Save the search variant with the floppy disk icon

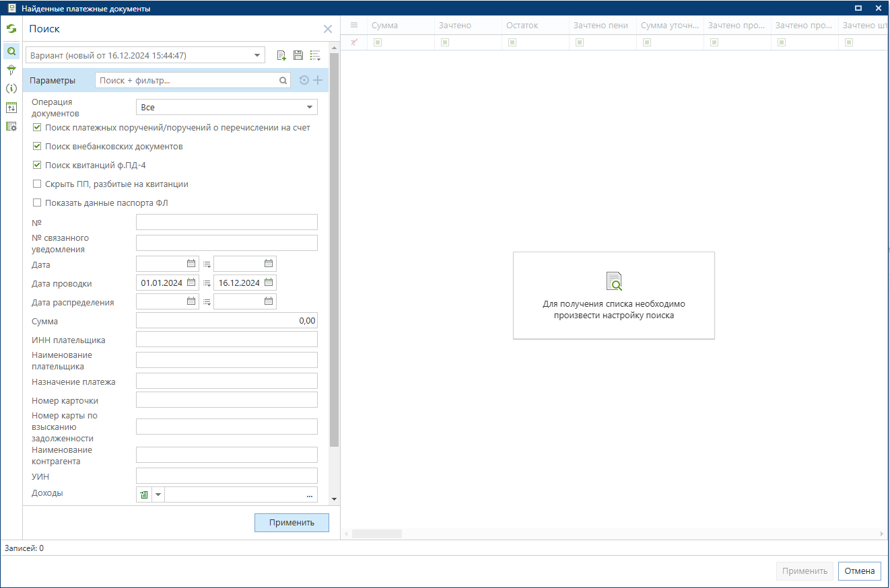pos(298,55)
